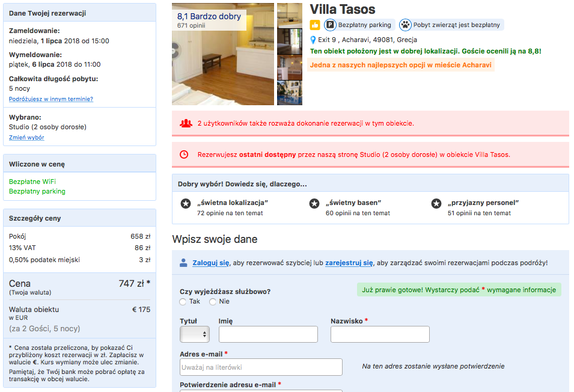Click the 671 opinii review count

(191, 26)
